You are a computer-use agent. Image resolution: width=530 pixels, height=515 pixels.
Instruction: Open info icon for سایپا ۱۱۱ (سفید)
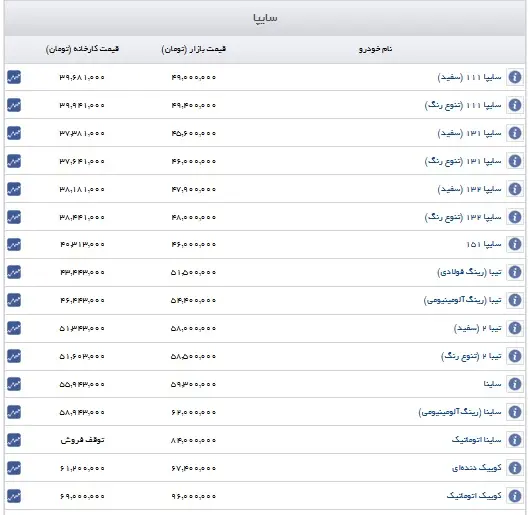point(514,77)
